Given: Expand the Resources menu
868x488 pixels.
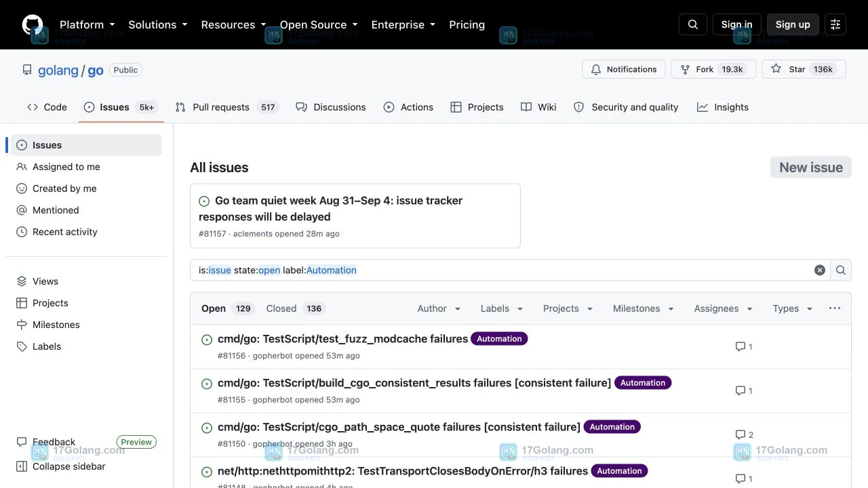Looking at the screenshot, I should [233, 24].
